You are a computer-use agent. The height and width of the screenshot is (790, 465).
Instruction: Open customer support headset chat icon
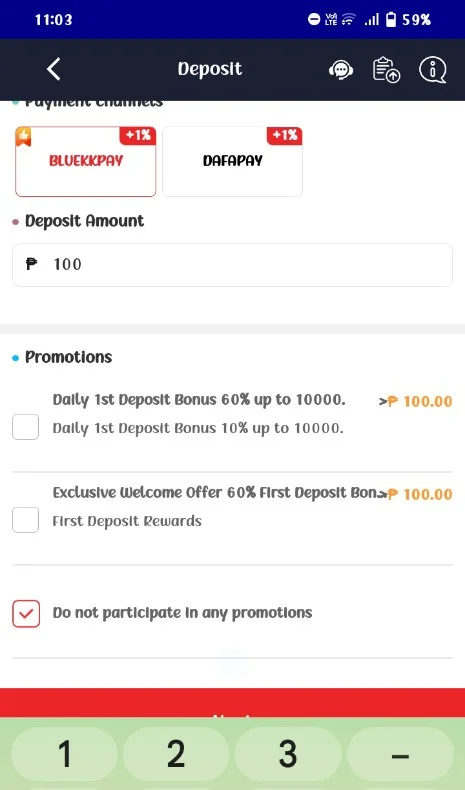coord(341,70)
